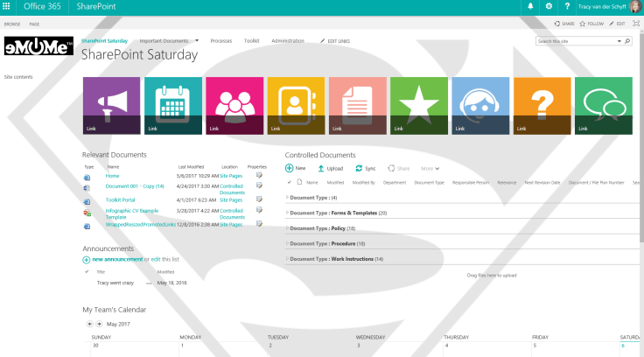Click the orange question mark tile

[542, 106]
